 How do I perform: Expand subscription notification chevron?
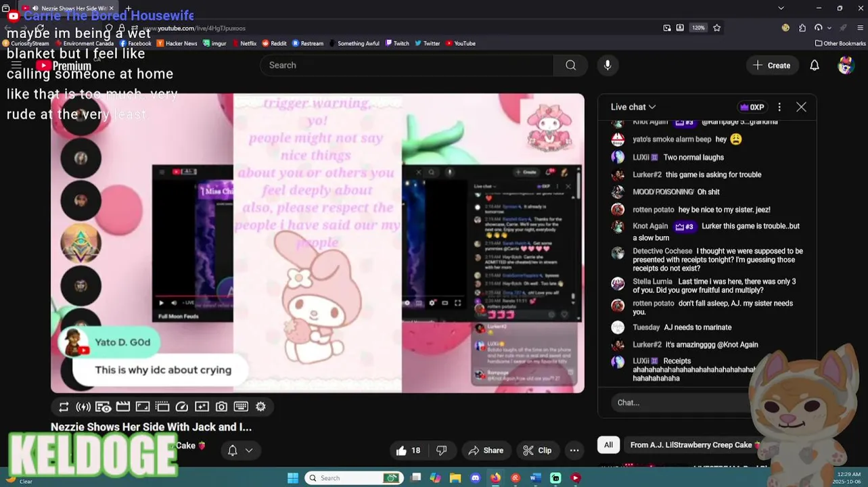point(249,450)
